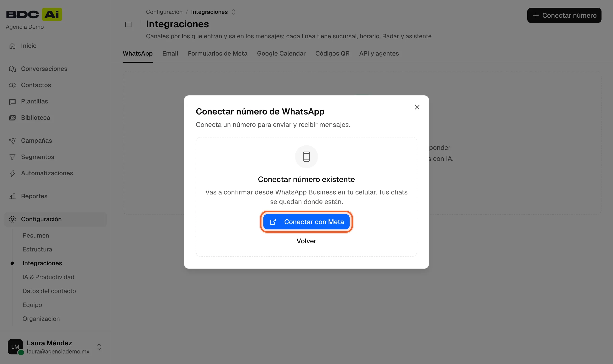Click the laura@agenciademo.mx email text
The width and height of the screenshot is (613, 364).
click(58, 352)
